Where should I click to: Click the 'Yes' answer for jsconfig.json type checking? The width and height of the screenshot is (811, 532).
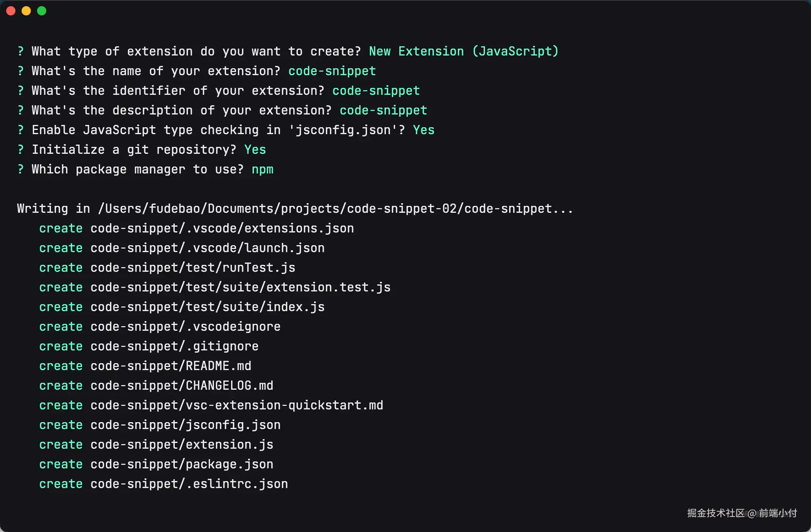pos(423,130)
